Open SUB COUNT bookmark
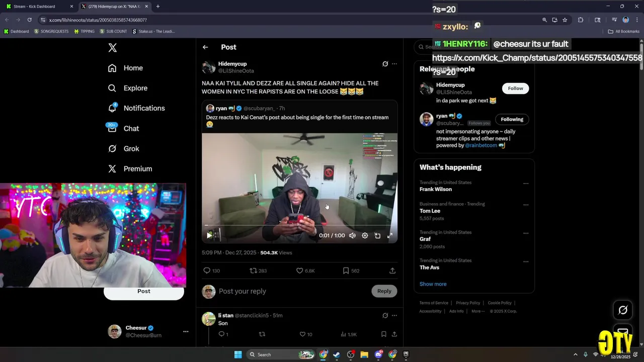Image resolution: width=644 pixels, height=362 pixels. 113,31
